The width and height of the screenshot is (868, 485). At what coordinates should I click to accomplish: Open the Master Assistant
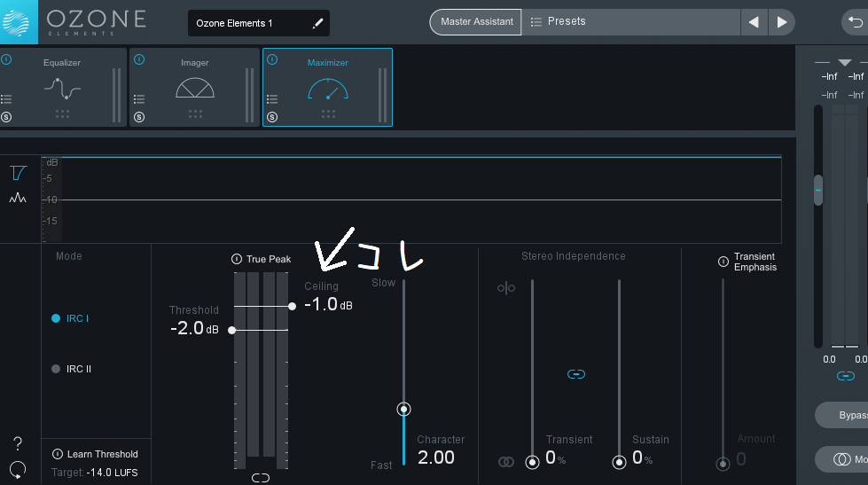coord(476,21)
